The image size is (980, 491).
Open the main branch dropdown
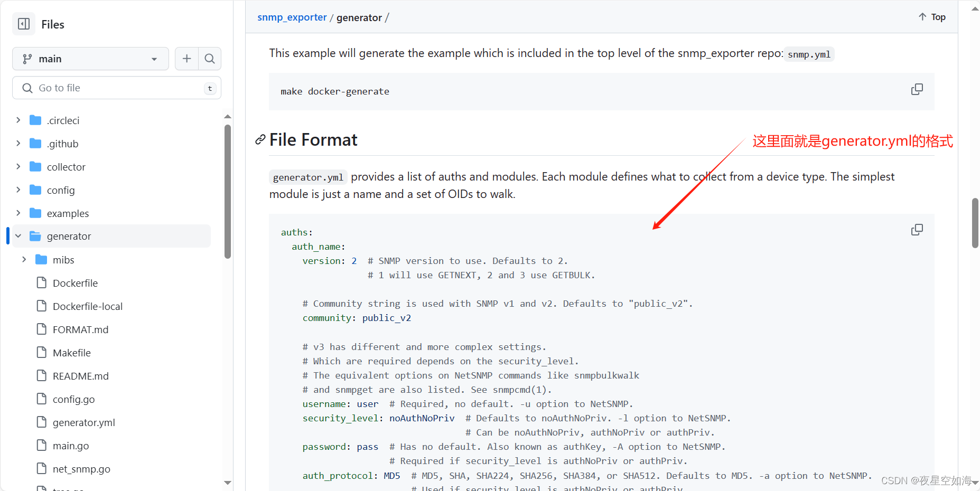tap(90, 59)
